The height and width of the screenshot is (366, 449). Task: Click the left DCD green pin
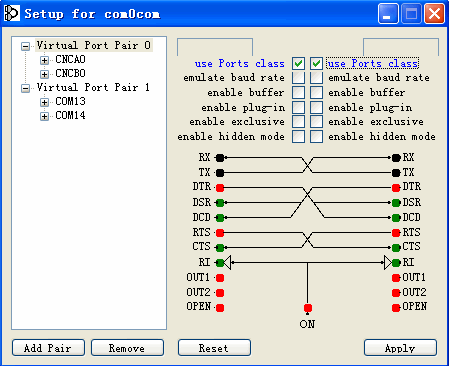(220, 218)
